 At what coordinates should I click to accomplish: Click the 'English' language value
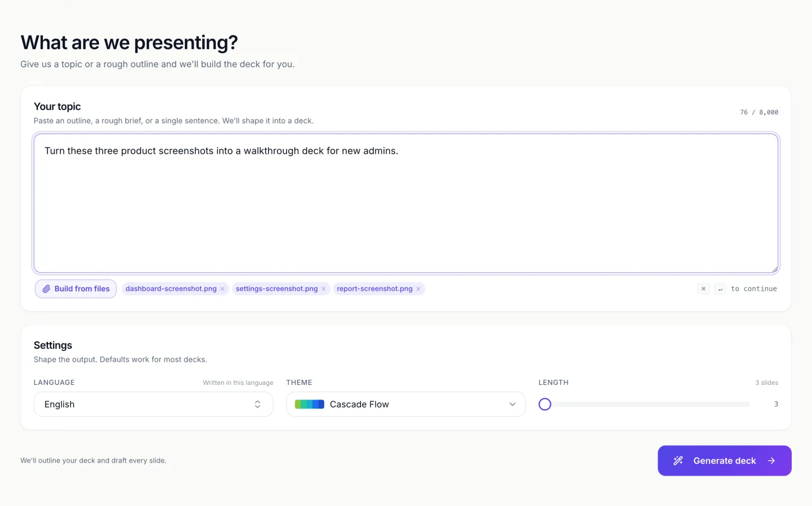pyautogui.click(x=59, y=405)
